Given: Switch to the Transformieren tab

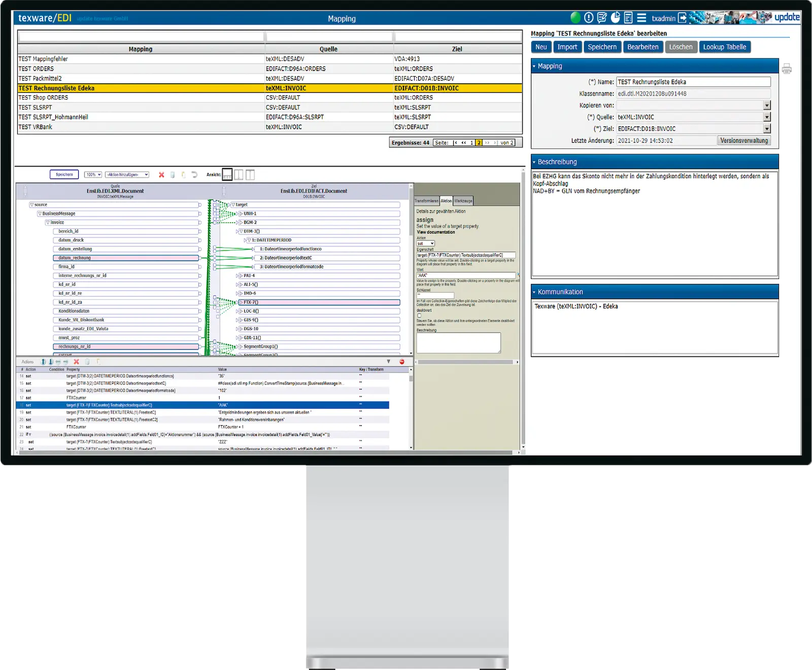Looking at the screenshot, I should click(x=426, y=201).
